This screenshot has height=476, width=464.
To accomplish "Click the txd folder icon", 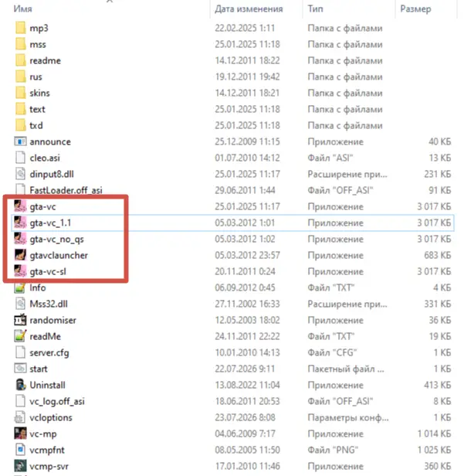I will click(x=20, y=125).
